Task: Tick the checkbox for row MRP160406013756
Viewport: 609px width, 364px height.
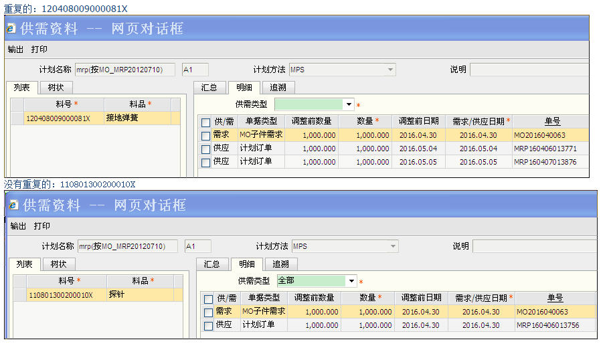Action: pyautogui.click(x=208, y=325)
